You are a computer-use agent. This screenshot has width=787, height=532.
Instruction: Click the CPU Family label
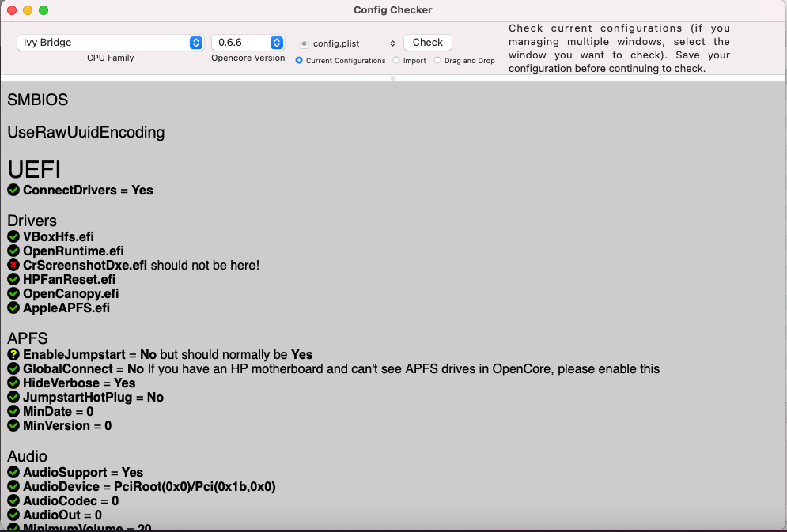click(111, 58)
